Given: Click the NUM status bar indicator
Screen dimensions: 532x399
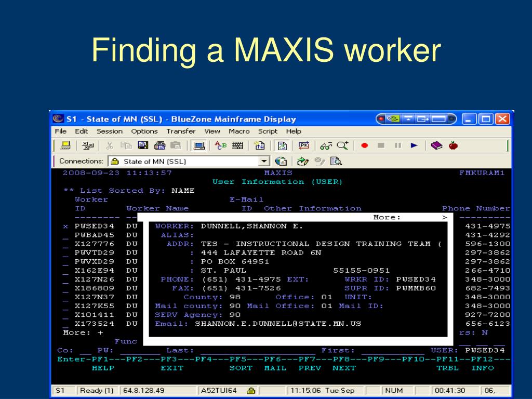Looking at the screenshot, I should pyautogui.click(x=394, y=391).
